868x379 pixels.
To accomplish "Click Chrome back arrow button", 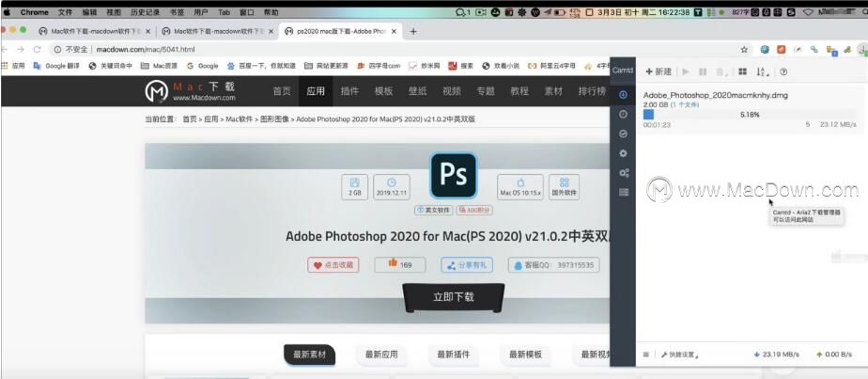I will [x=5, y=49].
